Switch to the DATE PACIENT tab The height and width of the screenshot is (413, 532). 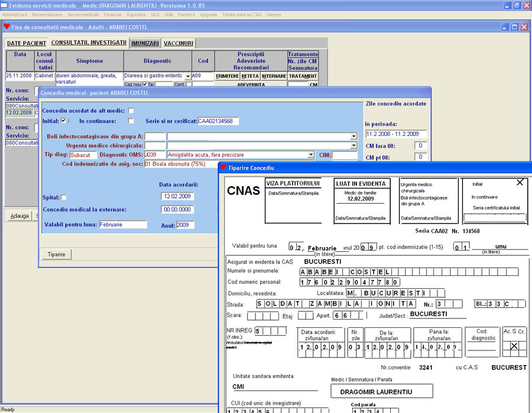click(27, 43)
